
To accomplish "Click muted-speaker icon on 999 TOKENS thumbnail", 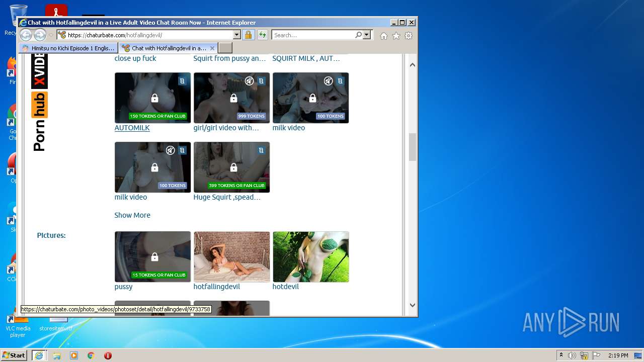I will coord(250,81).
